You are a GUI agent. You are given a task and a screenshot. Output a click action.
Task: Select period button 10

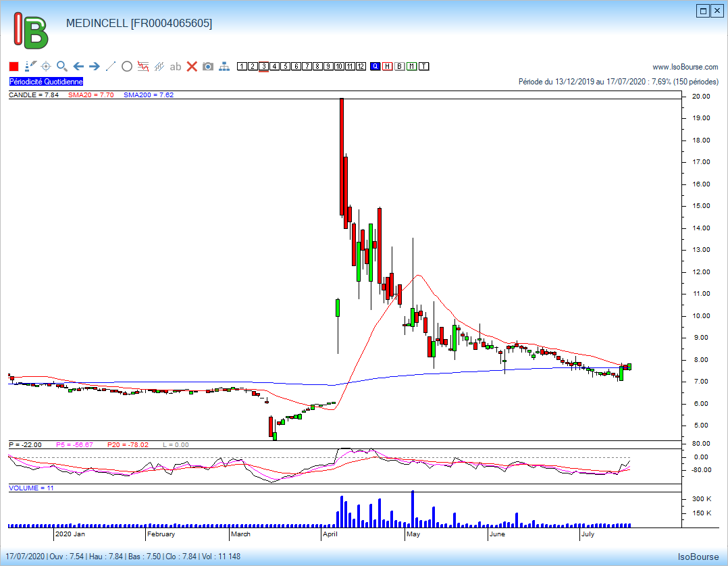pos(339,66)
